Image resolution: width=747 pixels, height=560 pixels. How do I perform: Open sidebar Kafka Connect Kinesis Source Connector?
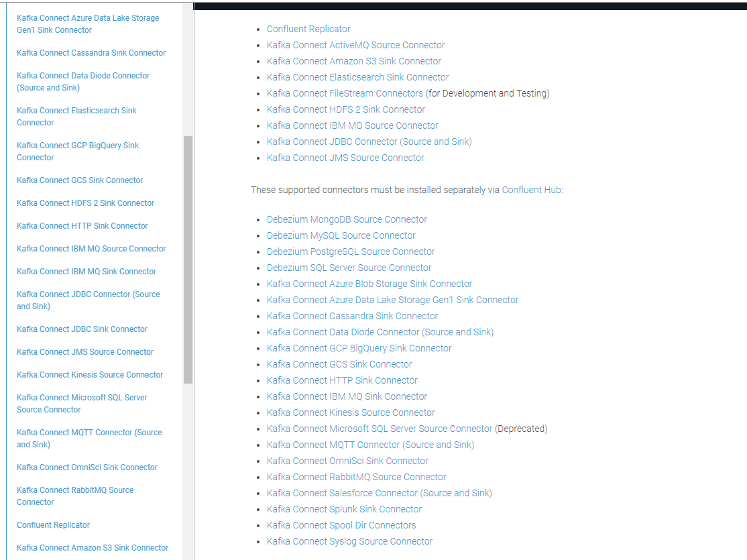pyautogui.click(x=90, y=375)
